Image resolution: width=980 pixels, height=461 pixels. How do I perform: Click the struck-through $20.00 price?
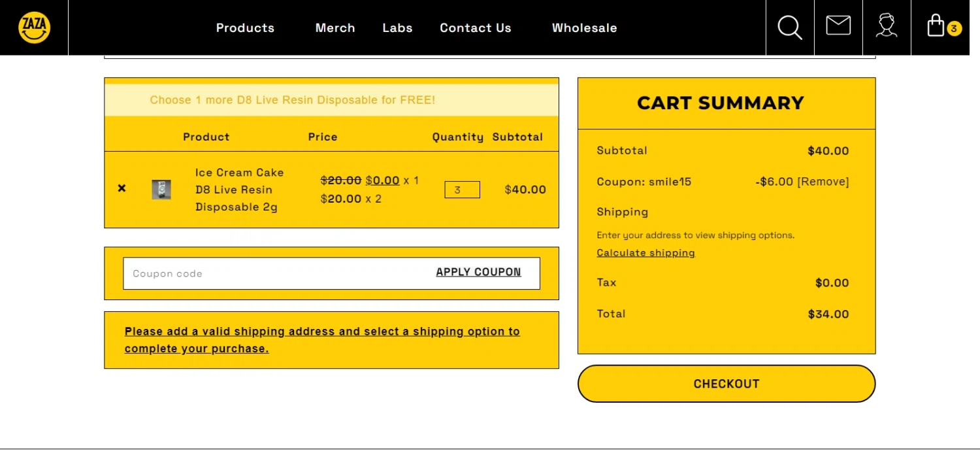coord(341,180)
